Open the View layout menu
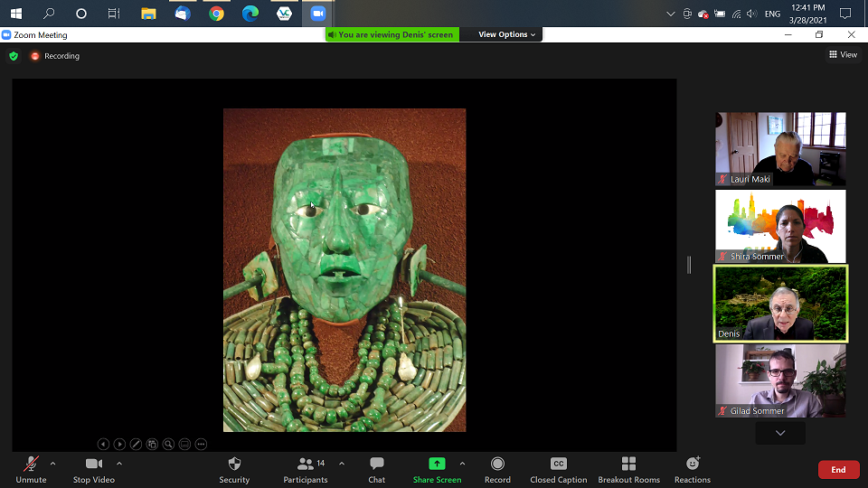This screenshot has width=868, height=488. click(x=843, y=54)
